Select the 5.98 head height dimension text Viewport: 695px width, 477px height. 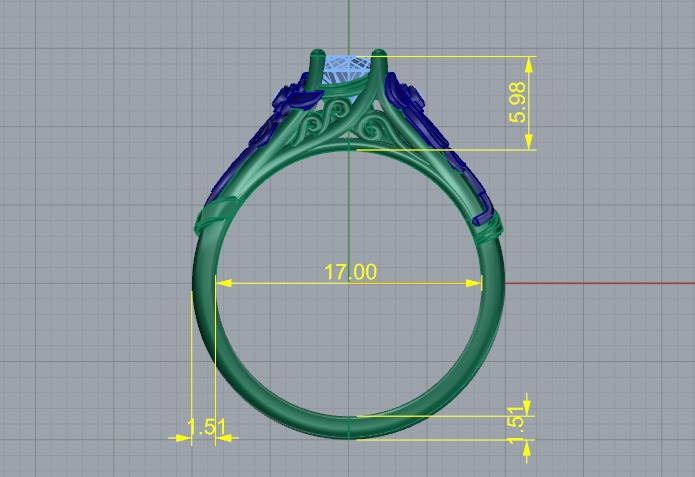click(x=518, y=102)
